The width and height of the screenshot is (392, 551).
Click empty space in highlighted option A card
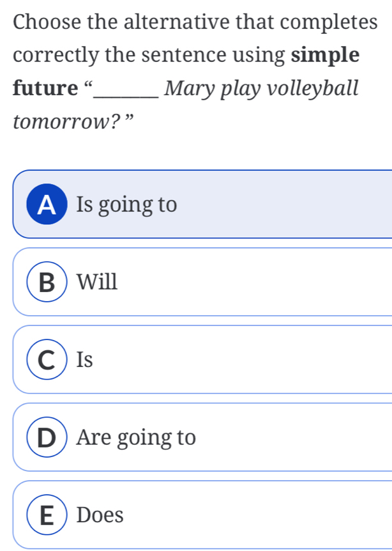pos(287,205)
